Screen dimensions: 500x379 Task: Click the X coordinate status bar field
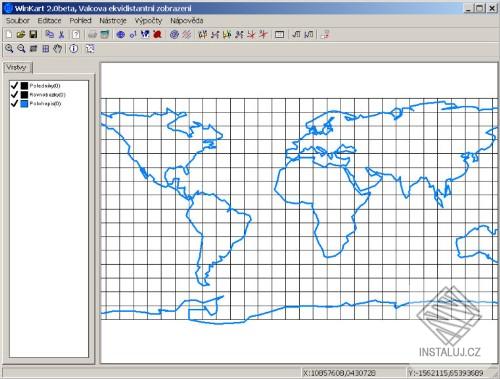click(353, 373)
